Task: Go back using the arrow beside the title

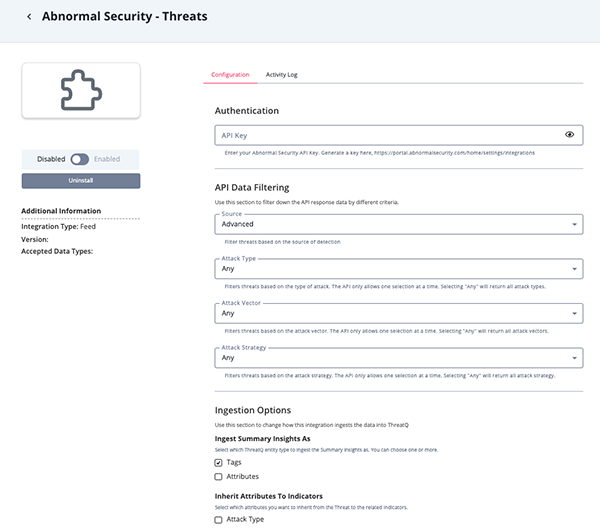Action: [29, 16]
